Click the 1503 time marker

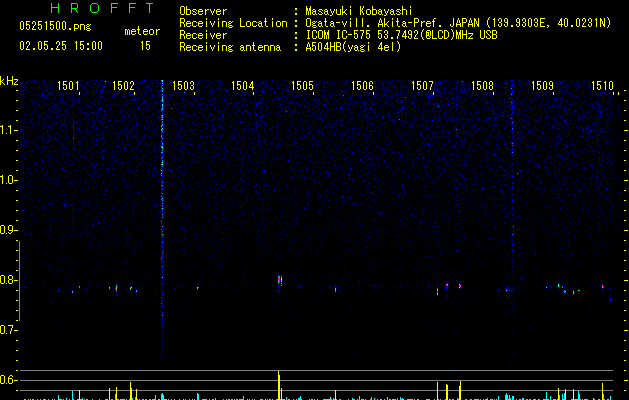click(x=183, y=86)
